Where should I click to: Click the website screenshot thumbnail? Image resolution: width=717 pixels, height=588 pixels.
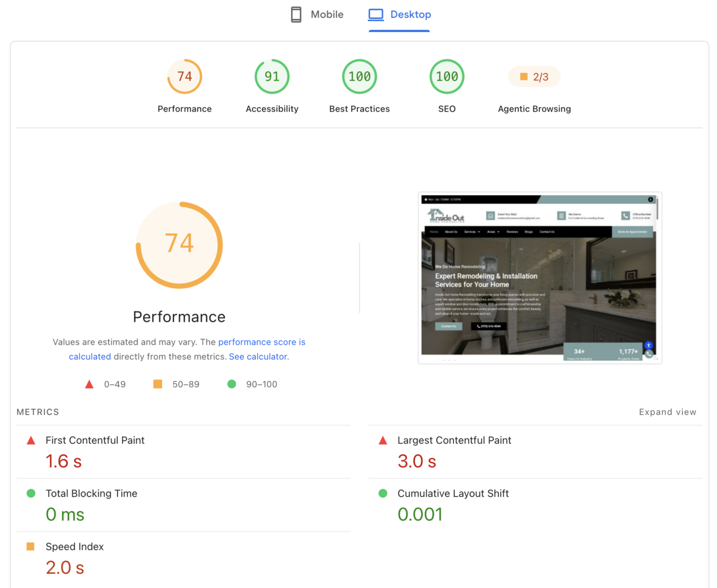click(540, 278)
